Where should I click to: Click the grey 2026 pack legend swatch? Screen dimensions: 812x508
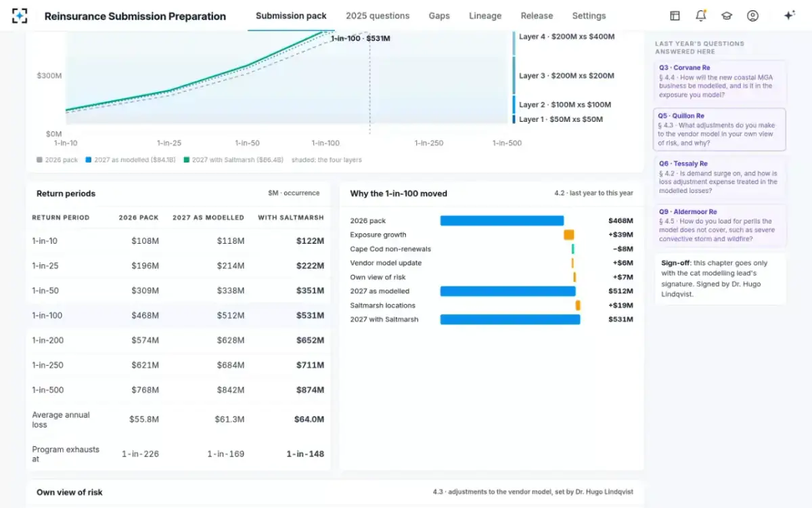pos(39,160)
